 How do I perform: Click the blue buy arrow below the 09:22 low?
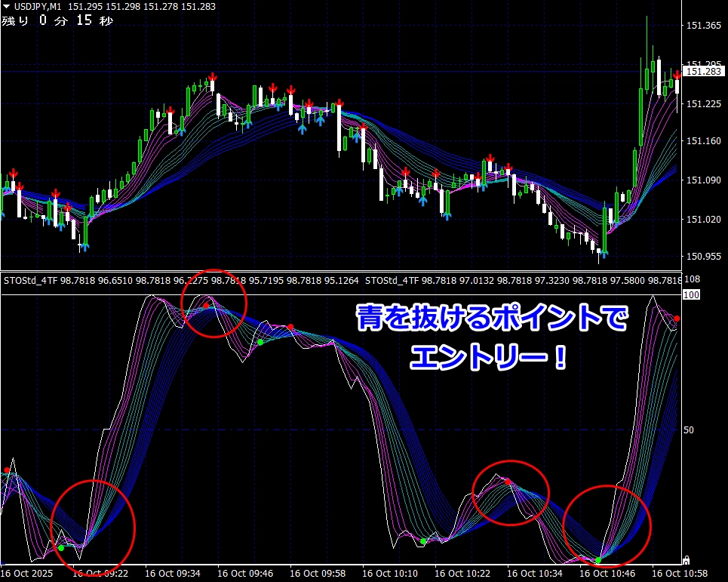point(84,244)
